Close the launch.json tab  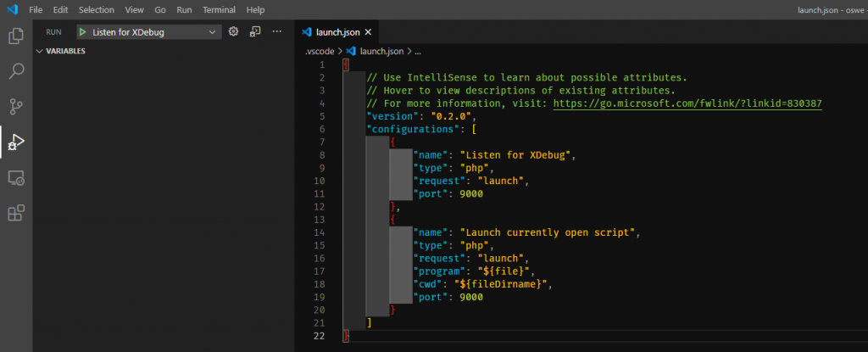pos(368,32)
